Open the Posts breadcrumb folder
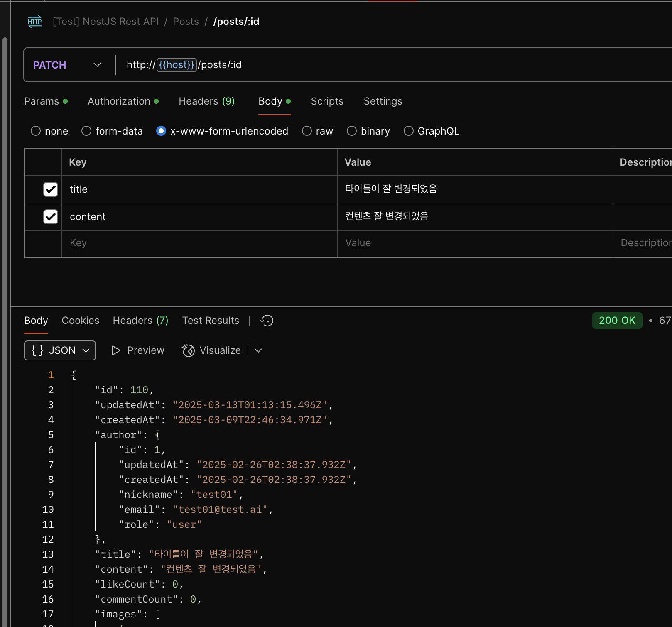The width and height of the screenshot is (672, 627). [186, 22]
